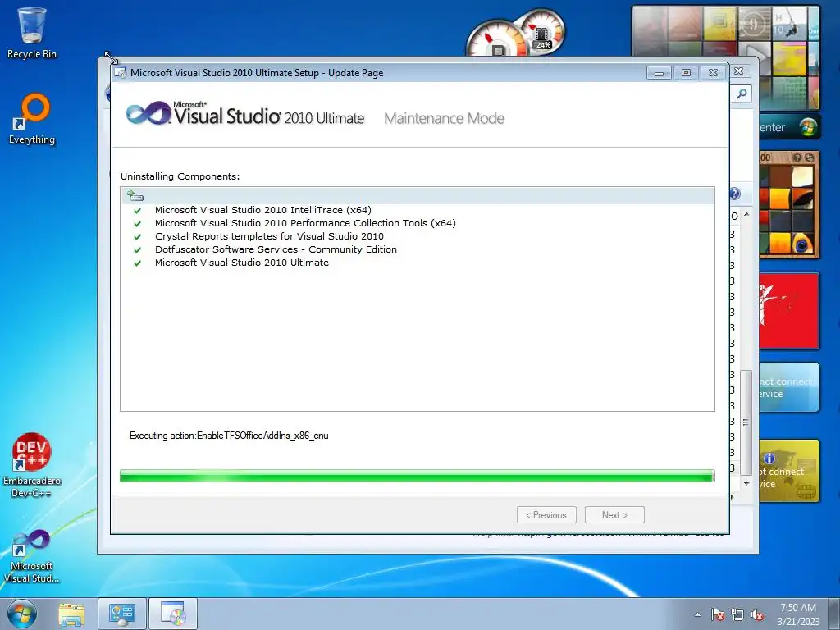This screenshot has width=840, height=630.
Task: Click checkmark beside Visual Studio 2010 Ultimate
Action: click(138, 263)
